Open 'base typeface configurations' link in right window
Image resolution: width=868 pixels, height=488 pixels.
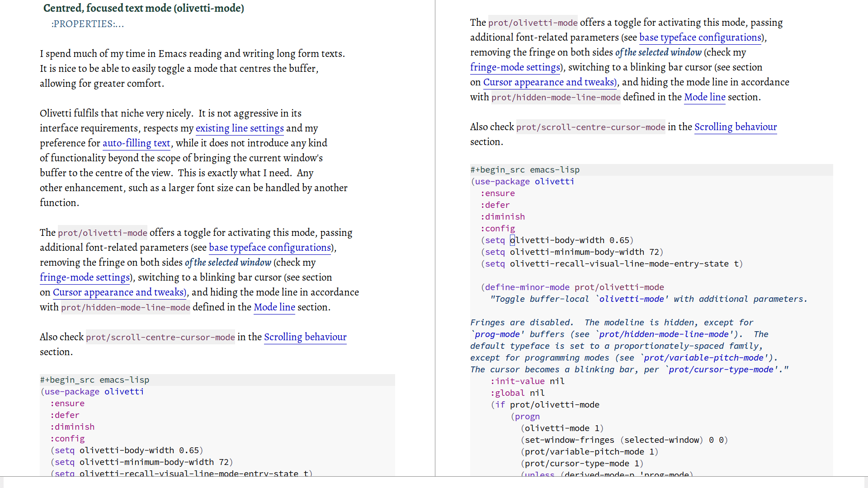(x=700, y=38)
